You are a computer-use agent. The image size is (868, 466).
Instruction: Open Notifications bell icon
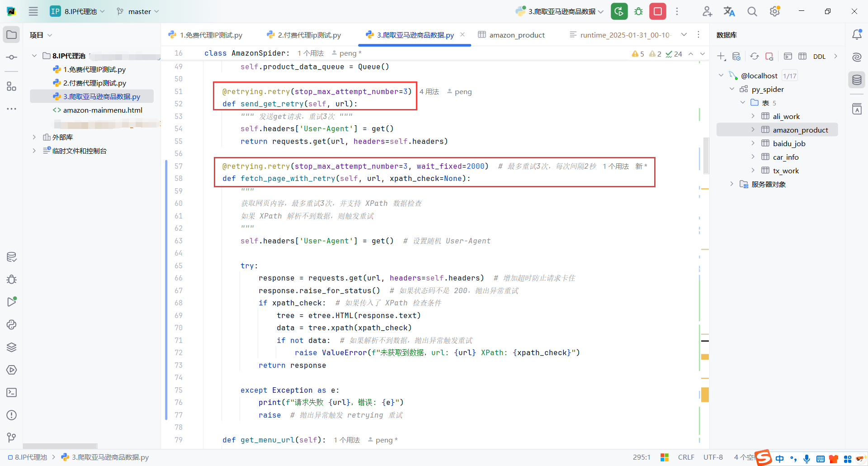point(857,34)
